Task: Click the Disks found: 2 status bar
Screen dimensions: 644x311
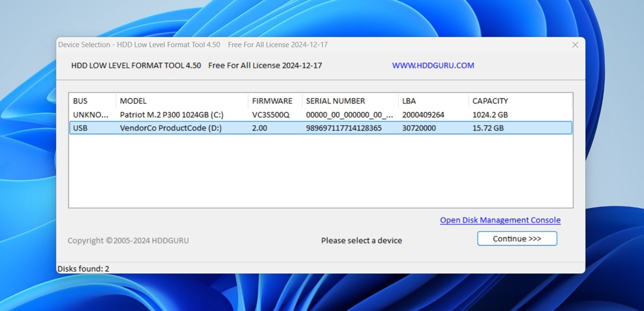Action: click(x=83, y=268)
